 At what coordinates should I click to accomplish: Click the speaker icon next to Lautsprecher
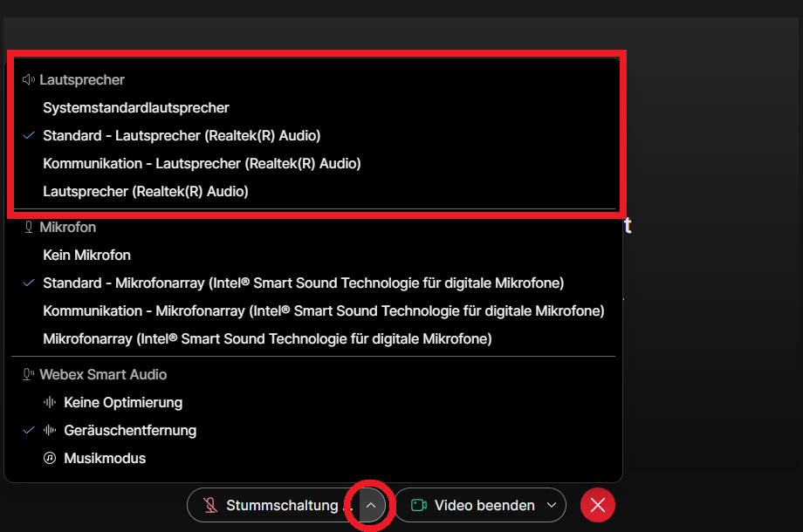29,79
